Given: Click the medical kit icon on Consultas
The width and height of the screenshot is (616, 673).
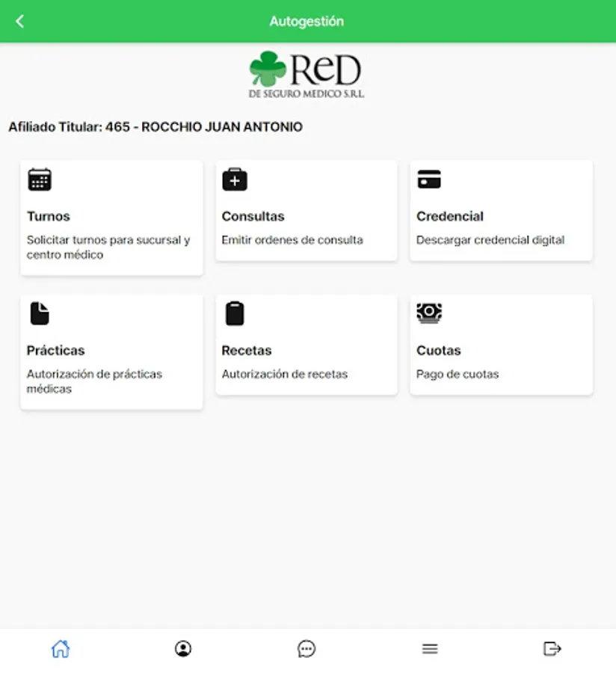Looking at the screenshot, I should 235,179.
